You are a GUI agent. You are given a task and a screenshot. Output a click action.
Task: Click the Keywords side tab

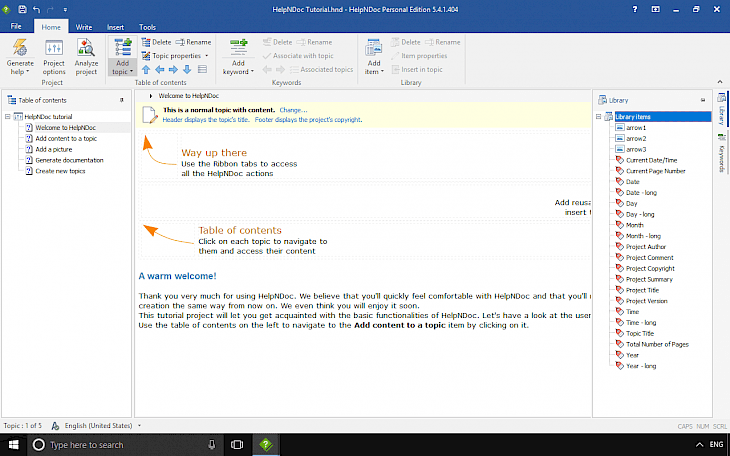pyautogui.click(x=721, y=153)
